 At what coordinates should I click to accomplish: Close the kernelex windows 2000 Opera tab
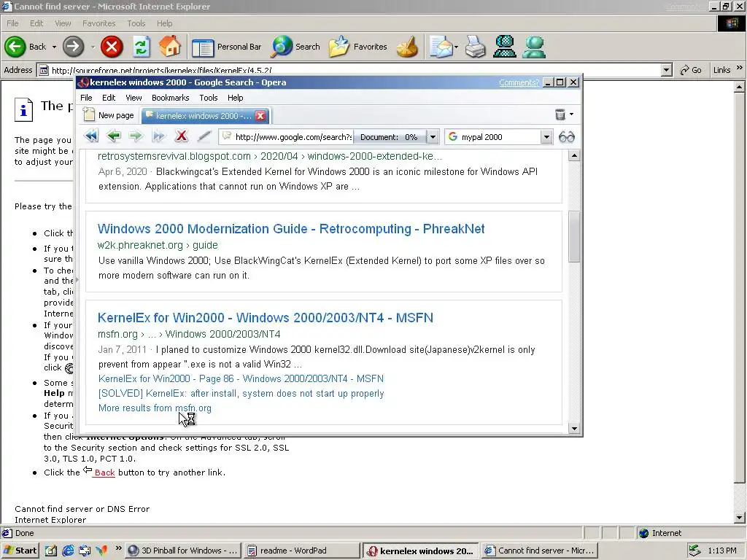pos(260,116)
